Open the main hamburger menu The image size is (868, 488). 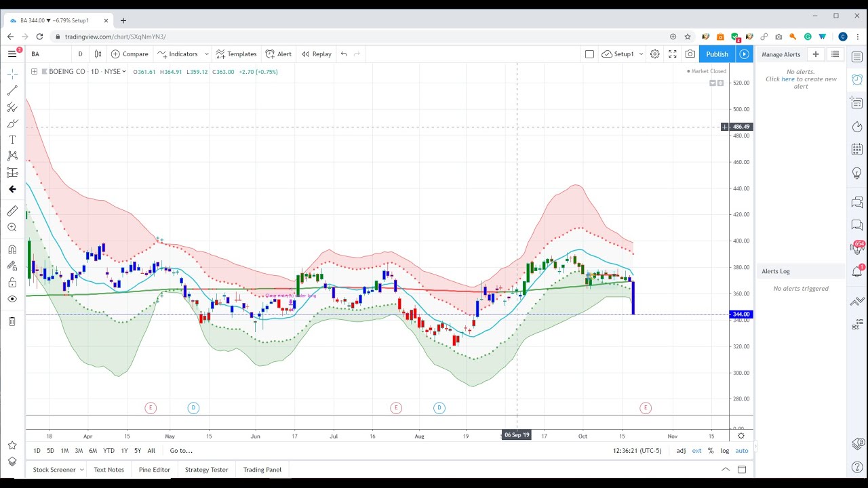[x=12, y=54]
